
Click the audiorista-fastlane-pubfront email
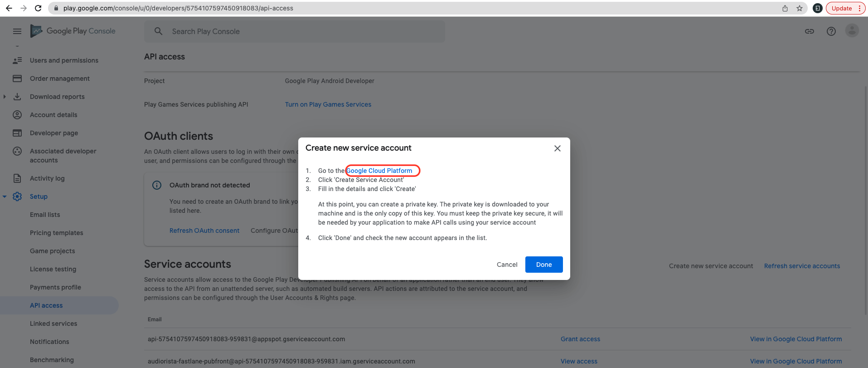(281, 361)
